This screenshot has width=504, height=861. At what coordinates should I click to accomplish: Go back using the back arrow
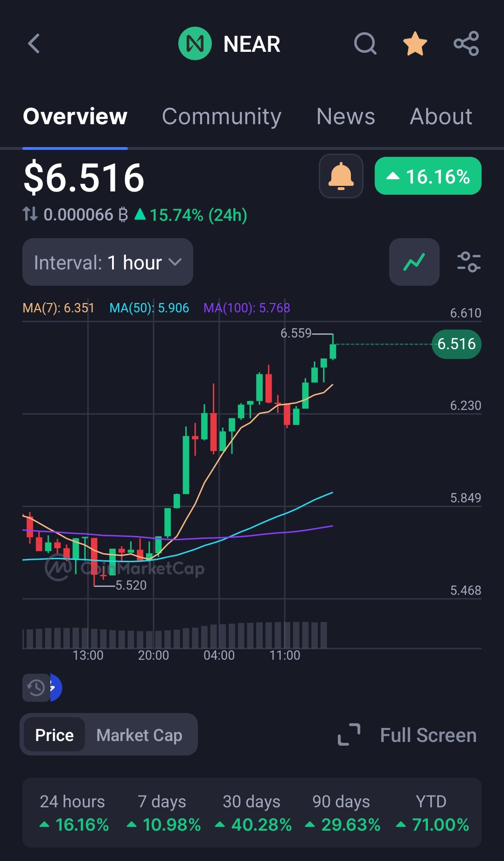tap(34, 44)
